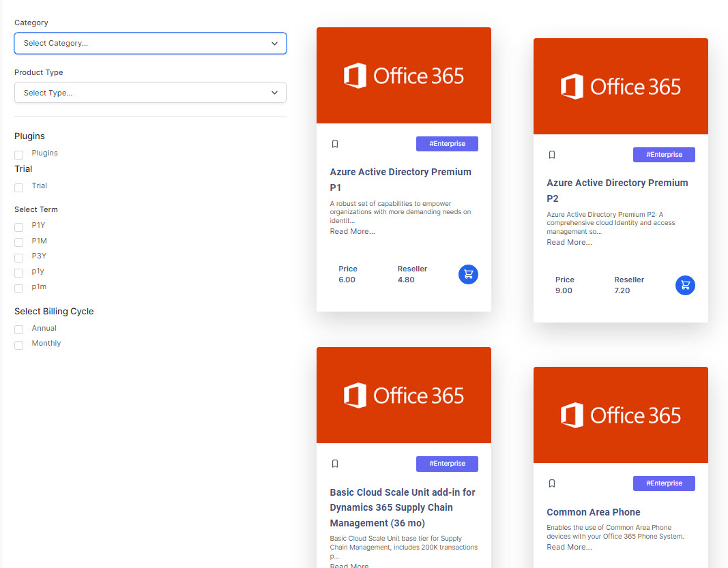
Task: Open the Product Type dropdown
Action: coord(150,93)
